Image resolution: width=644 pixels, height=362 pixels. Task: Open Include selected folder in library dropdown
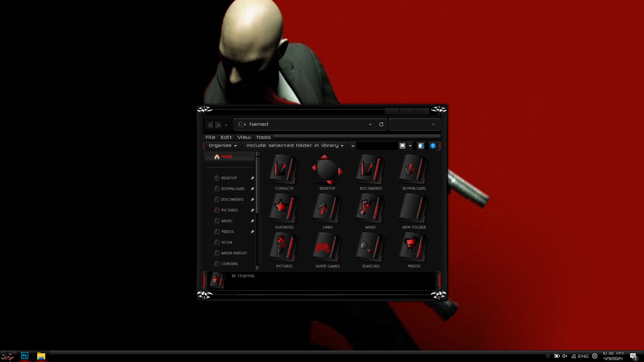(x=295, y=145)
